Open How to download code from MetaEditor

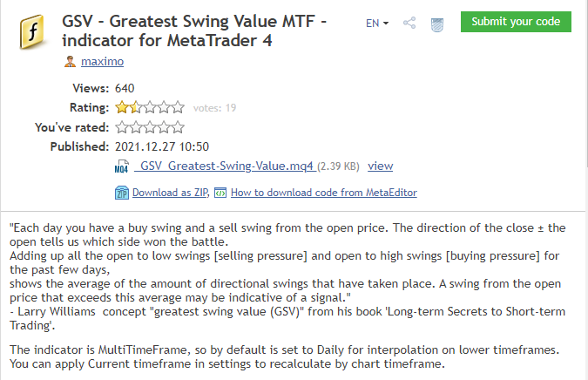point(323,193)
